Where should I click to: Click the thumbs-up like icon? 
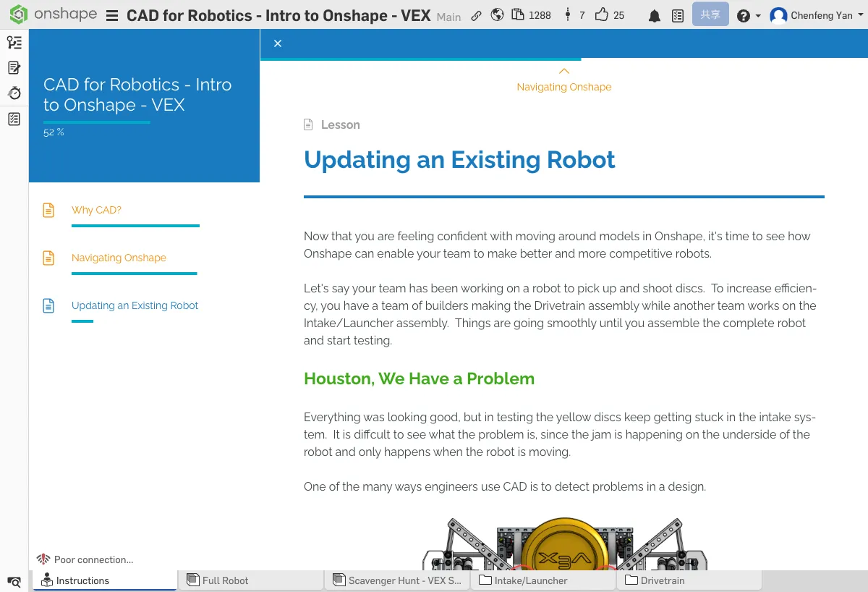601,15
